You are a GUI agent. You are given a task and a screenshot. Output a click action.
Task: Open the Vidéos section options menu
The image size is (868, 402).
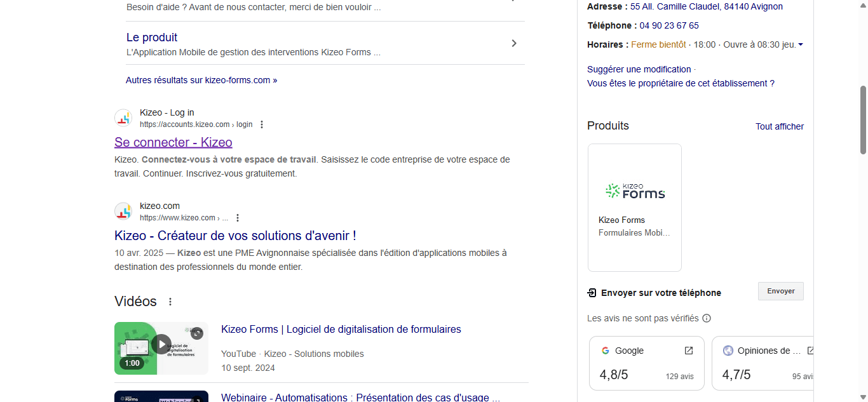[170, 302]
